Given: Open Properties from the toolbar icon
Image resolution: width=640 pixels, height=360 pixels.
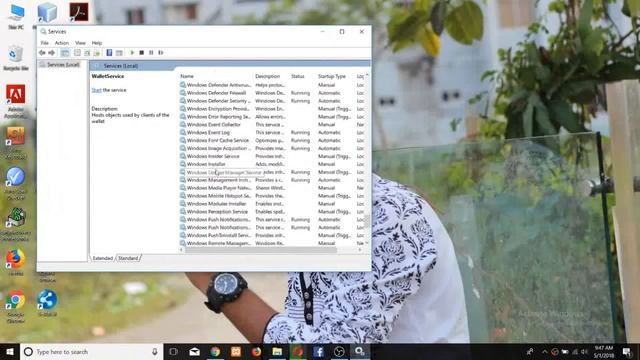Looking at the screenshot, I should [77, 53].
